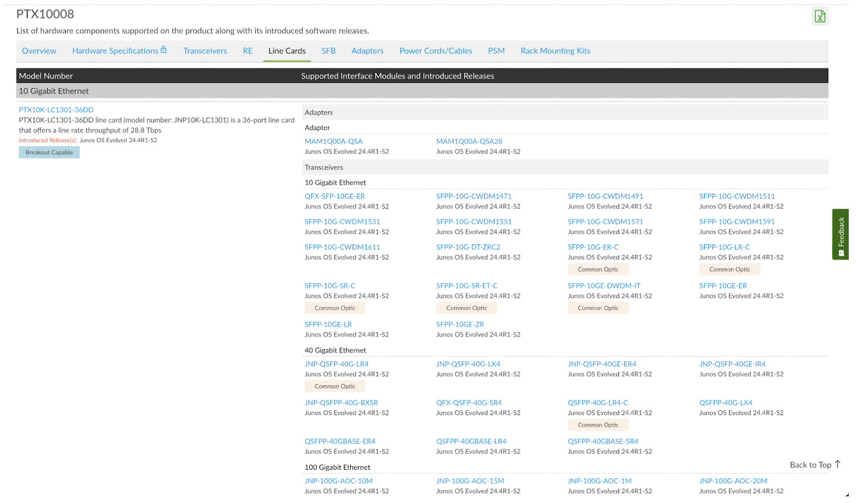The width and height of the screenshot is (856, 504).
Task: Click Common Optic badge under SFPP-10G-SR-ET-C
Action: coord(467,308)
